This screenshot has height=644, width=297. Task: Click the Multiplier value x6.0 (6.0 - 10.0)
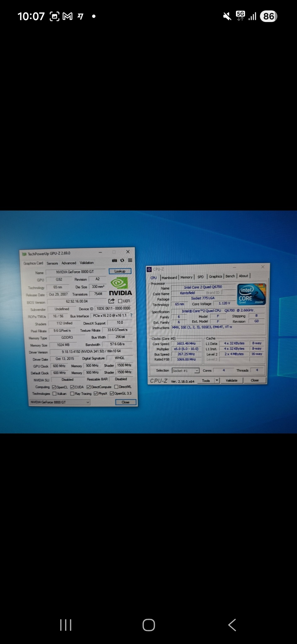(186, 349)
